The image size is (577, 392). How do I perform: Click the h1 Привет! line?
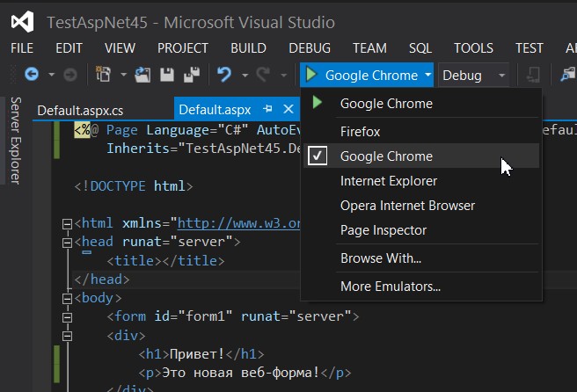pos(201,354)
